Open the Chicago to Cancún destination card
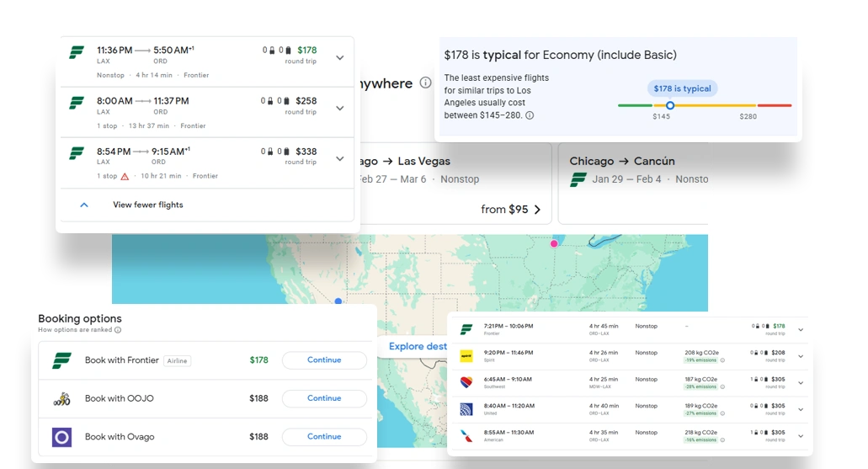Screen dimensions: 868x469 coord(633,184)
